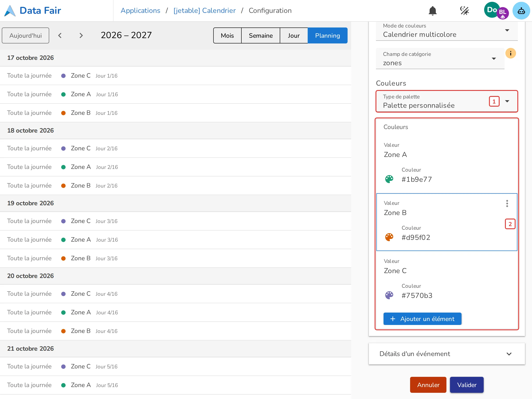Switch to Jour view
The height and width of the screenshot is (399, 532).
[294, 36]
